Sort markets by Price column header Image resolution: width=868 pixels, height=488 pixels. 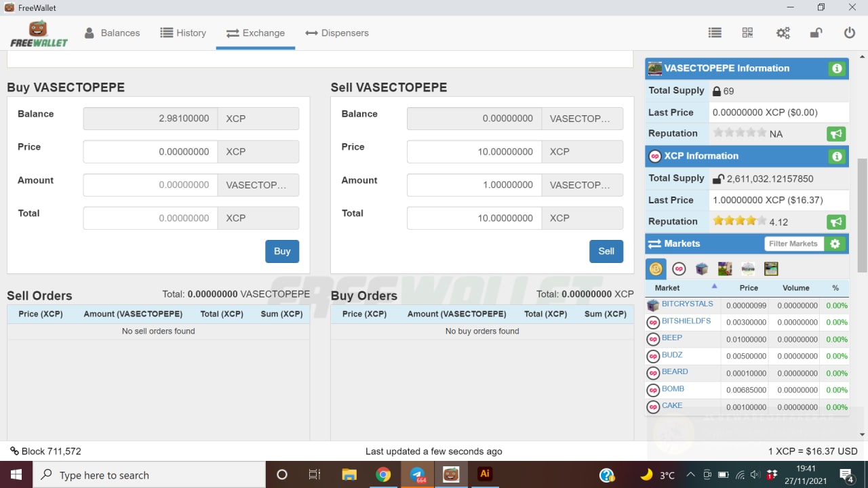pyautogui.click(x=749, y=288)
